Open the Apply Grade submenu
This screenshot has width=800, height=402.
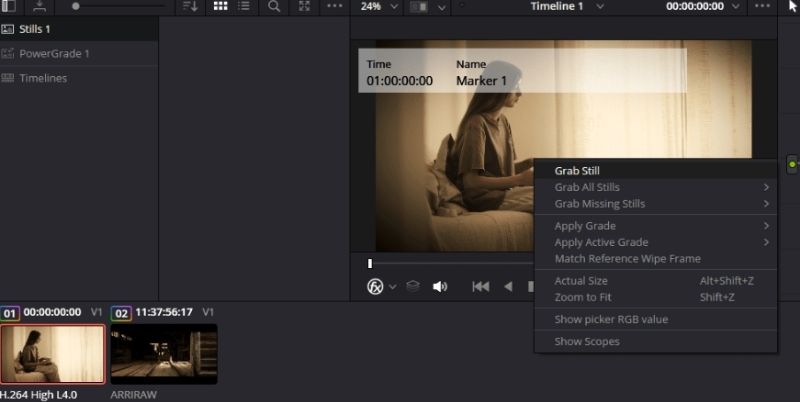[656, 225]
